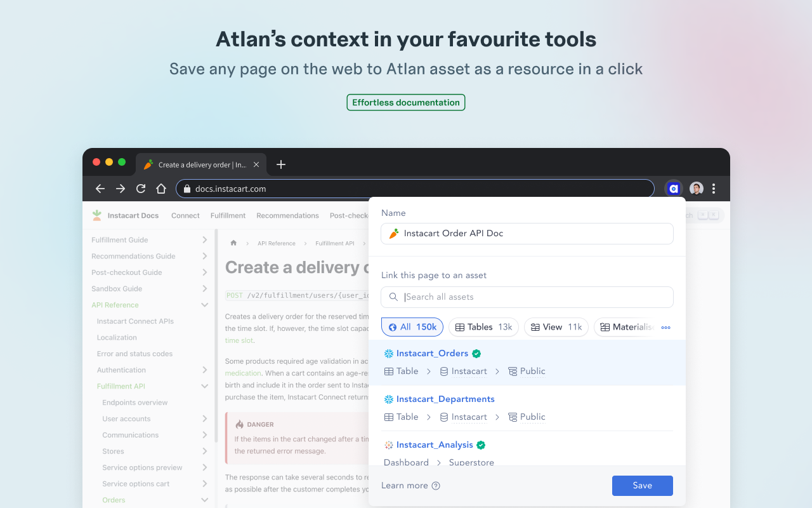Click the Search all assets field

527,297
